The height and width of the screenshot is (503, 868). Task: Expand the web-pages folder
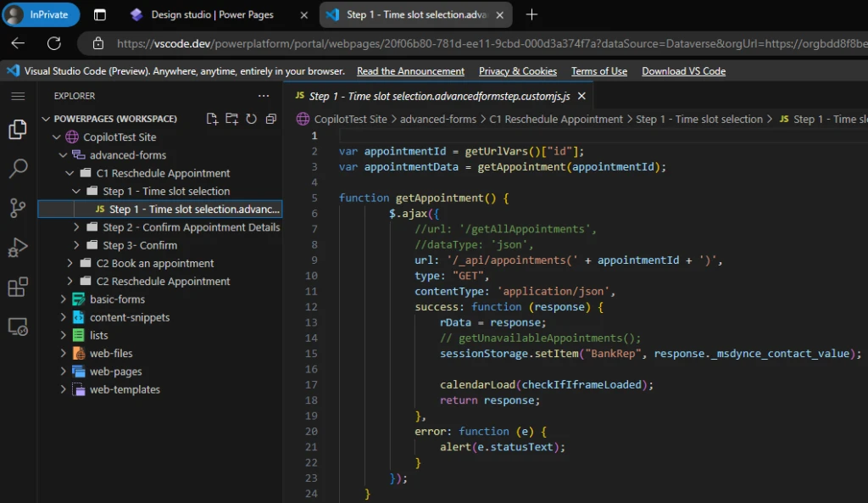tap(62, 371)
